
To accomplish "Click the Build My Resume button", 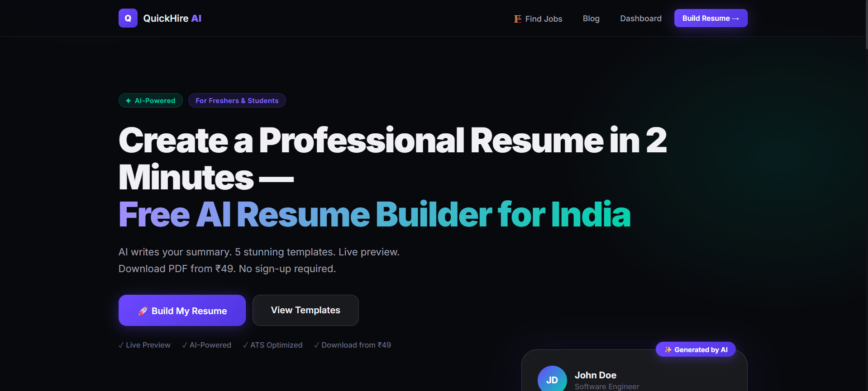I will (182, 311).
